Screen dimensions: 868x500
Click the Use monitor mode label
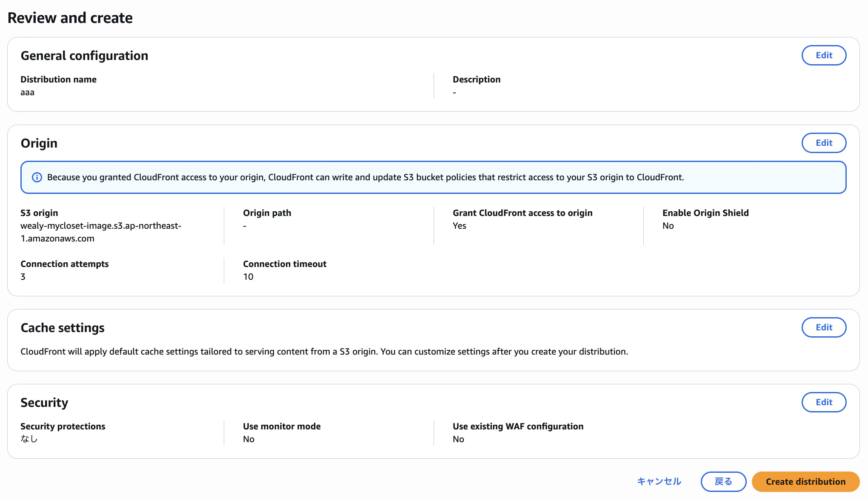(x=282, y=426)
